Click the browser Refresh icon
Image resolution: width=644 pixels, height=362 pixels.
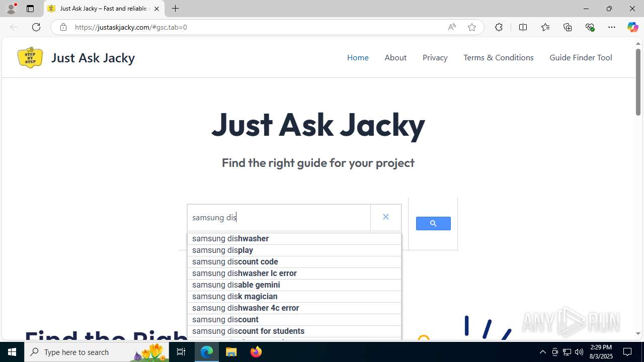click(x=36, y=27)
